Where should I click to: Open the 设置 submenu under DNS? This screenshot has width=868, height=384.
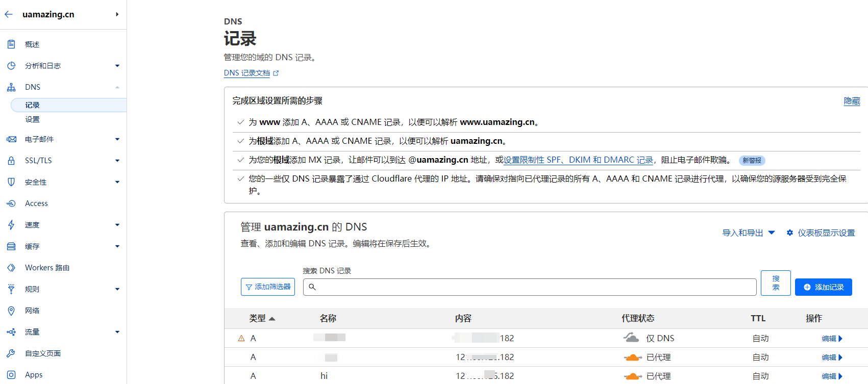point(32,119)
